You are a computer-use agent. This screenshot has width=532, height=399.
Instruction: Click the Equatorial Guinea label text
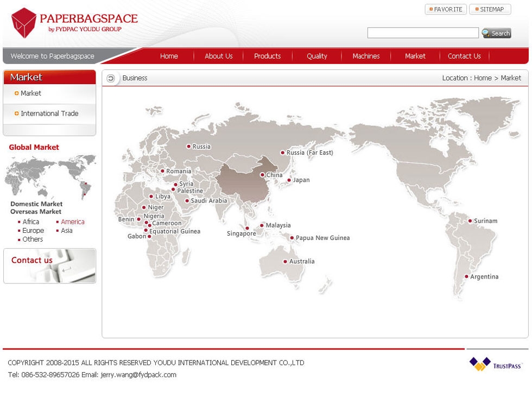175,231
